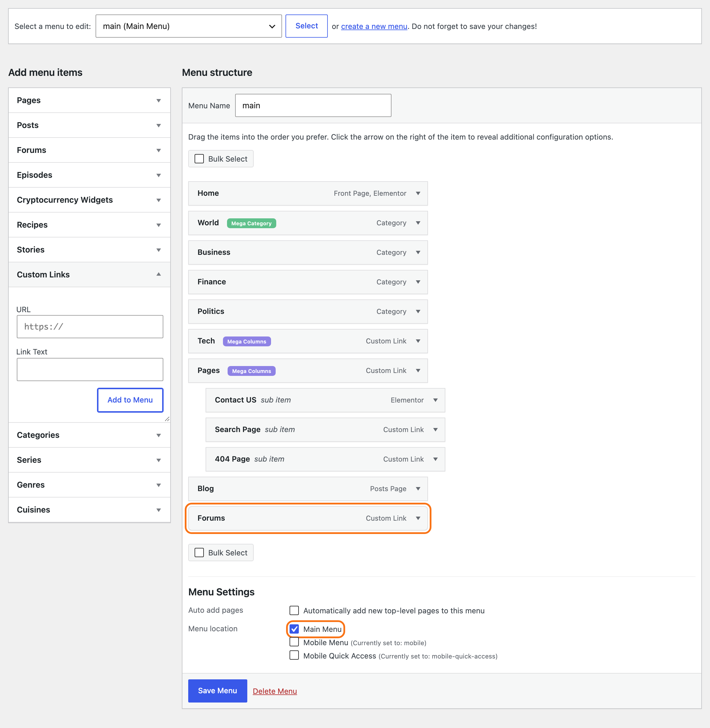Expand the Stories accordion arrow
This screenshot has height=728, width=710.
tap(158, 250)
